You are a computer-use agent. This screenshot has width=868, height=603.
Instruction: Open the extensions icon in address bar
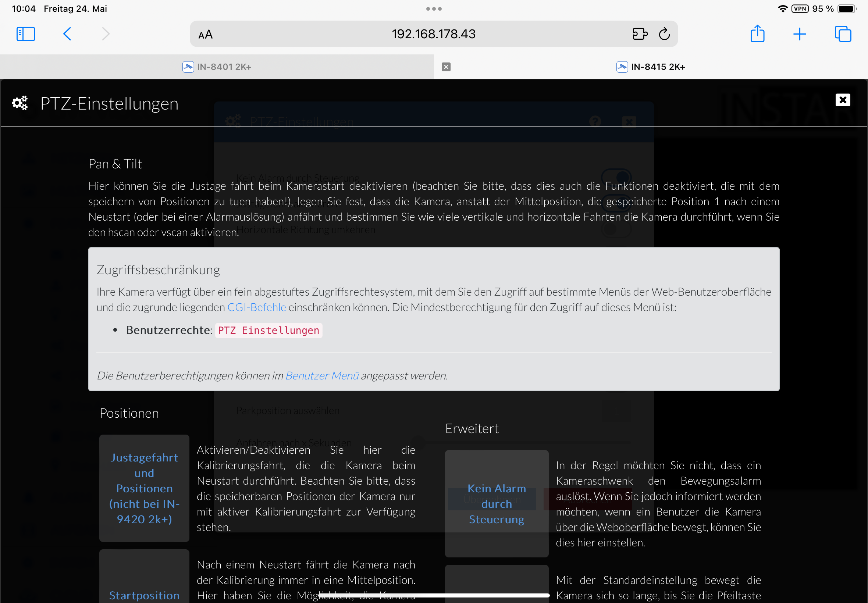click(x=640, y=34)
